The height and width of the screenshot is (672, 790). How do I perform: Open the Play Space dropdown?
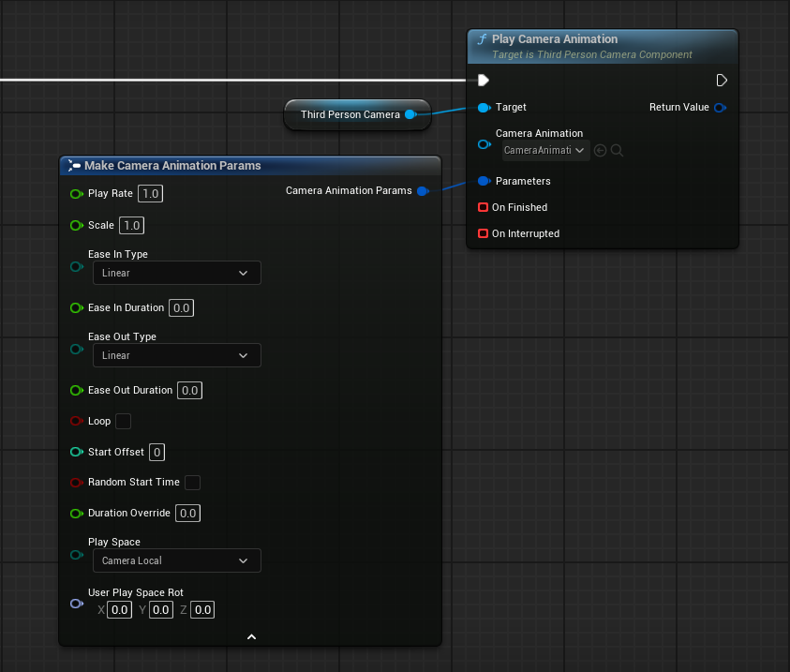(x=176, y=560)
